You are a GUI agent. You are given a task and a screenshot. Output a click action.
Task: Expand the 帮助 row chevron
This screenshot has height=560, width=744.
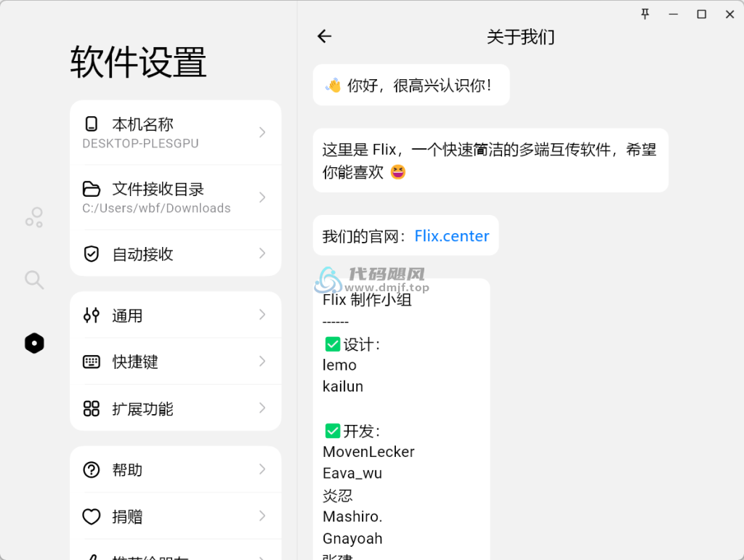(x=262, y=469)
